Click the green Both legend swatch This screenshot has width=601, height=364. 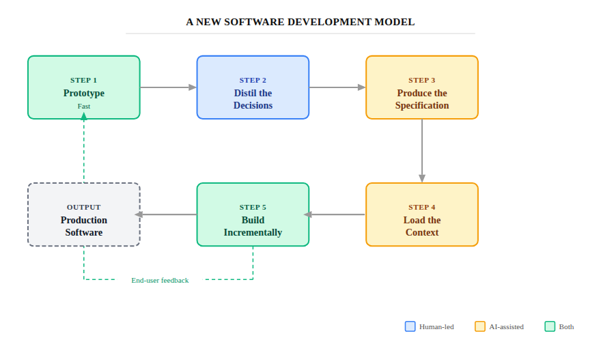(550, 326)
